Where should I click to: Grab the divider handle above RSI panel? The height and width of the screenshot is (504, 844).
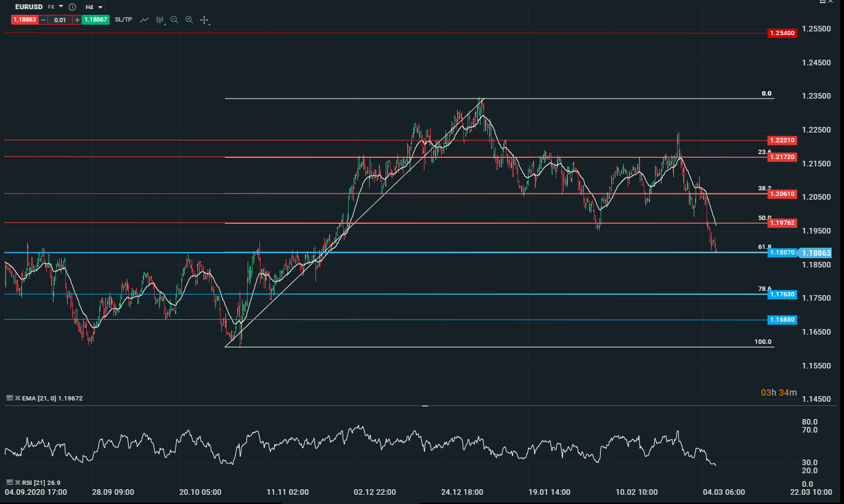point(424,406)
